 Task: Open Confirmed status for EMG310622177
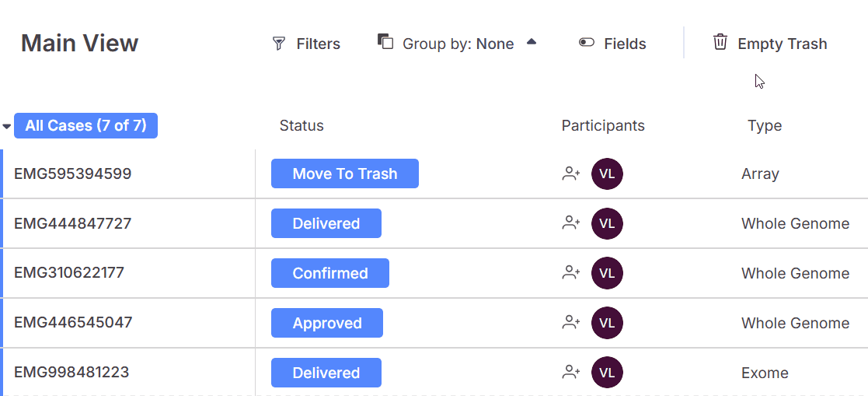(x=329, y=273)
